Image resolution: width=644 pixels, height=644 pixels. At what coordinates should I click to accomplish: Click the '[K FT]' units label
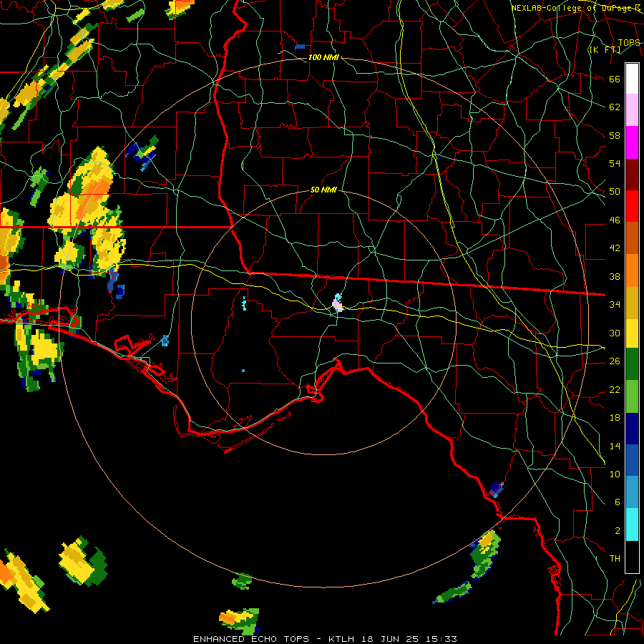click(x=605, y=49)
